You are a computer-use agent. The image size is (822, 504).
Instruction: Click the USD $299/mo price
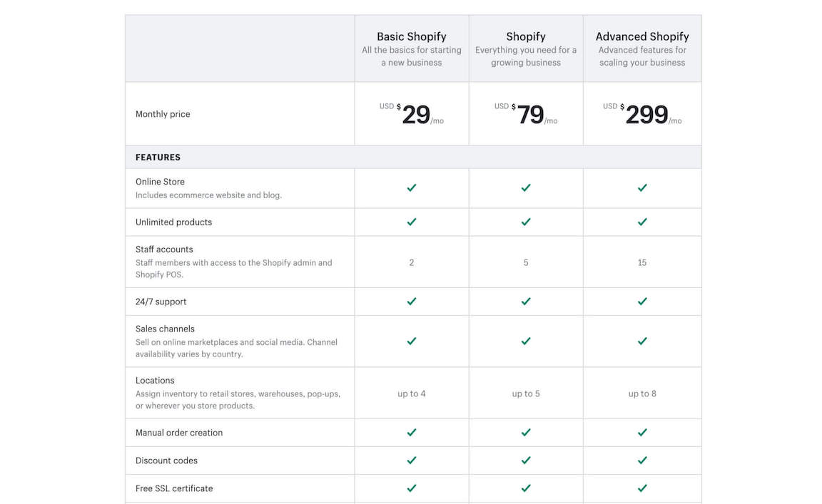point(642,113)
